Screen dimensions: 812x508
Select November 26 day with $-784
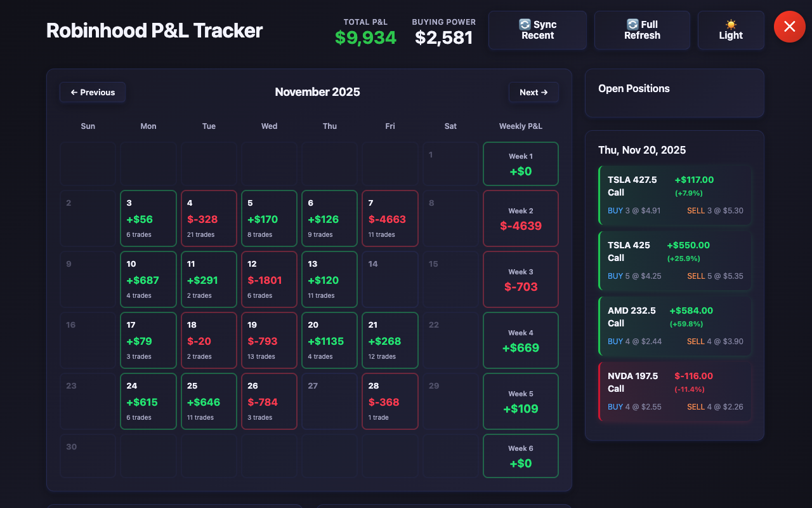pyautogui.click(x=269, y=401)
